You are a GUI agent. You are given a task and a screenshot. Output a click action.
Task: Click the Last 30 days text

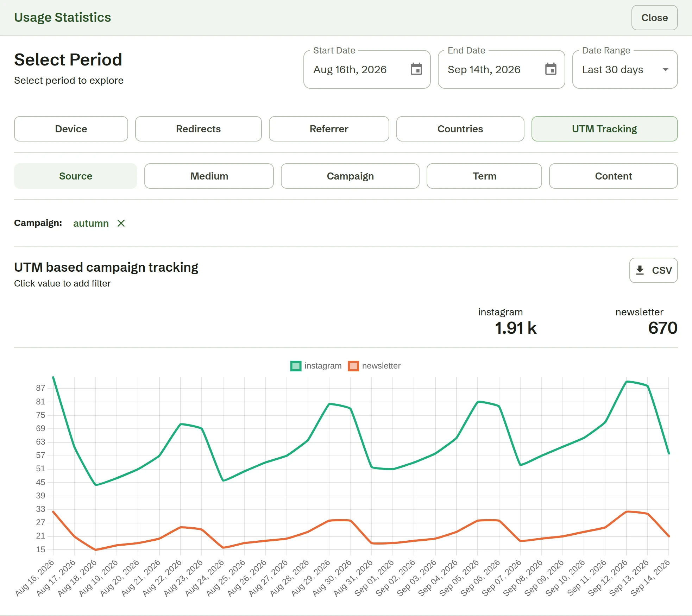(x=612, y=69)
